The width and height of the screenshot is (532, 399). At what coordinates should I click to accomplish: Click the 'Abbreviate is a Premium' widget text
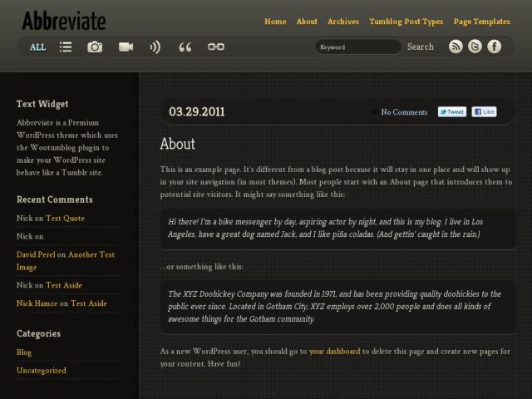point(67,148)
